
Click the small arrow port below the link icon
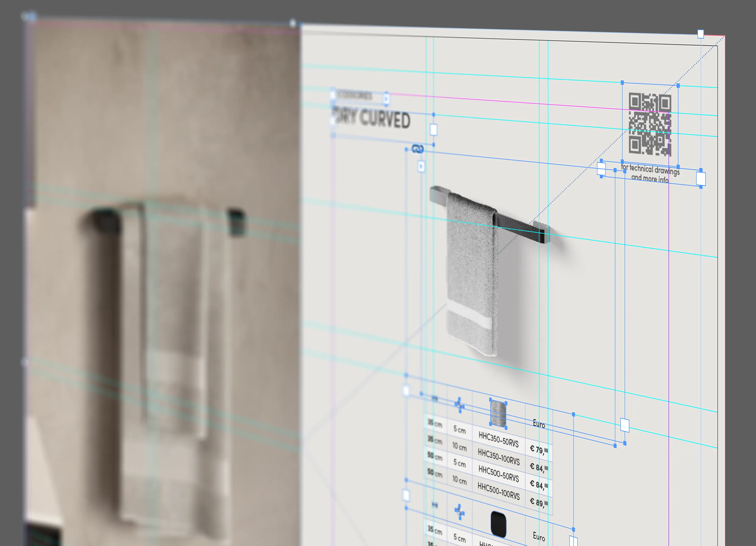(x=421, y=166)
